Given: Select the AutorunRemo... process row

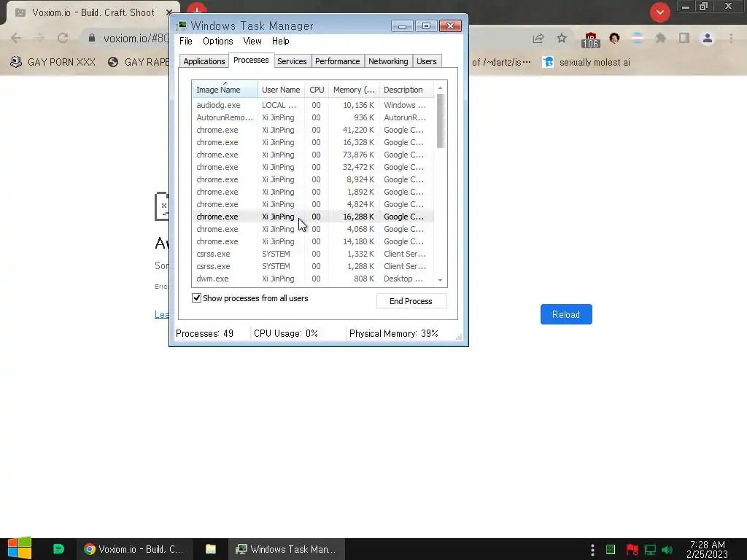Looking at the screenshot, I should click(x=313, y=117).
